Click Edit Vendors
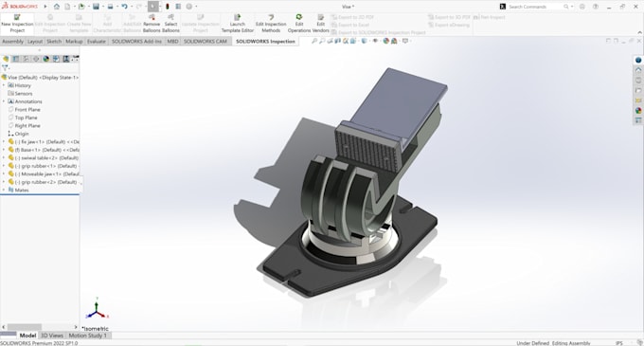 [320, 24]
